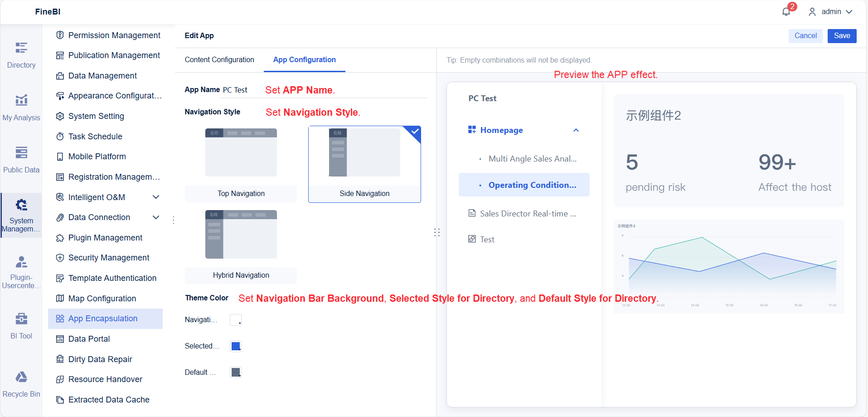Viewport: 868px width, 417px height.
Task: Open Multi Angle Sales Analysis preview entry
Action: click(x=524, y=159)
